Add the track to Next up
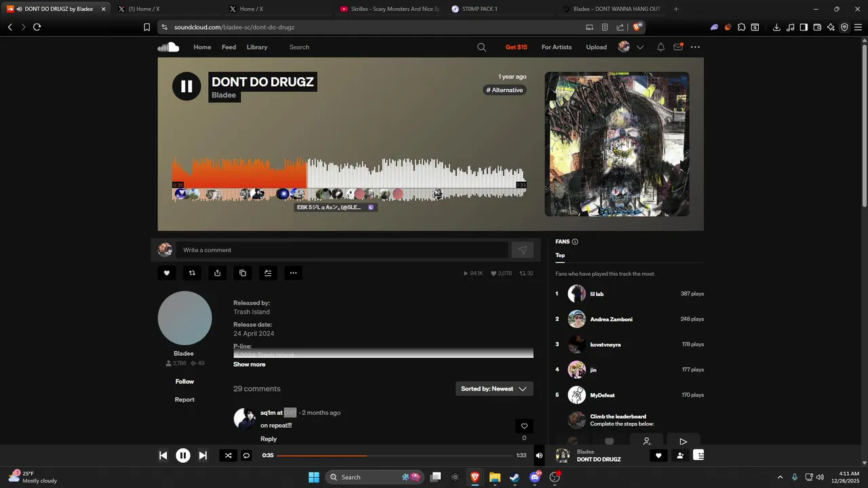Viewport: 868px width, 488px height. (268, 273)
